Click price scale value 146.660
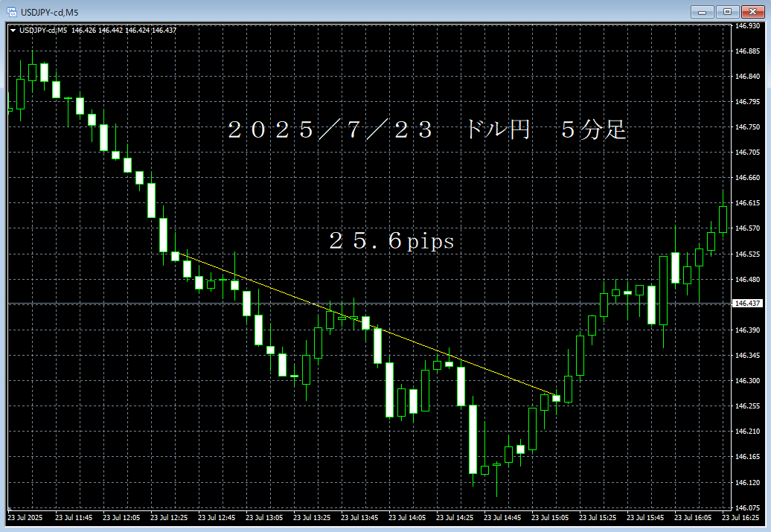The height and width of the screenshot is (532, 771). click(747, 178)
